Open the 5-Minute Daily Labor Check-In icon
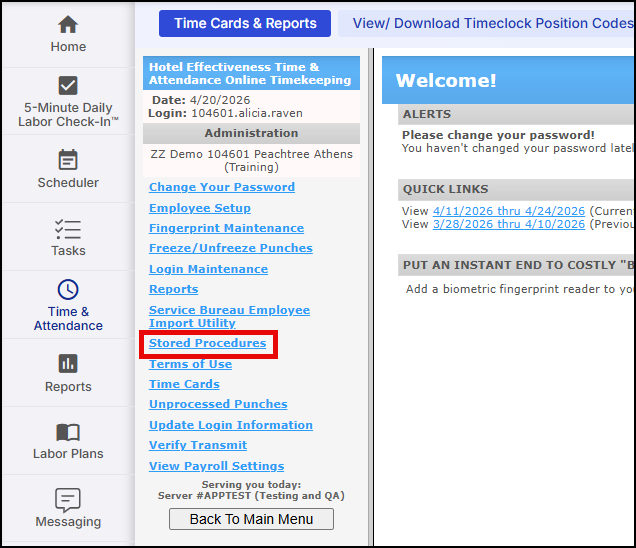 point(68,85)
